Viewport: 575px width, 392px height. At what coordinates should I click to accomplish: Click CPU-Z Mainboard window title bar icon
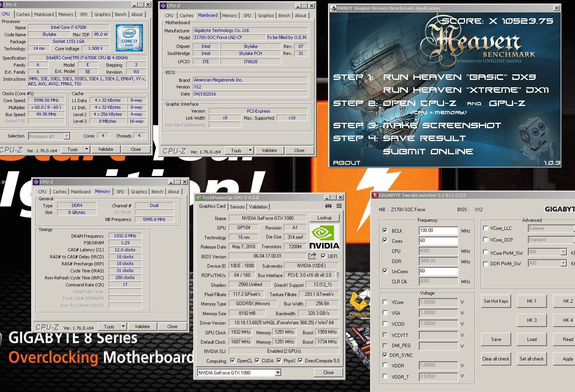pos(163,6)
